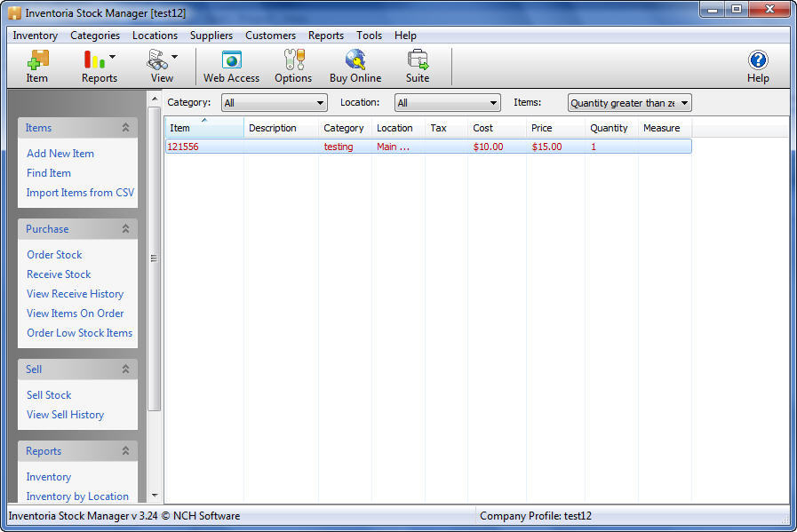This screenshot has height=532, width=797.
Task: Click 'Company Profile: test12' in status bar
Action: [536, 516]
